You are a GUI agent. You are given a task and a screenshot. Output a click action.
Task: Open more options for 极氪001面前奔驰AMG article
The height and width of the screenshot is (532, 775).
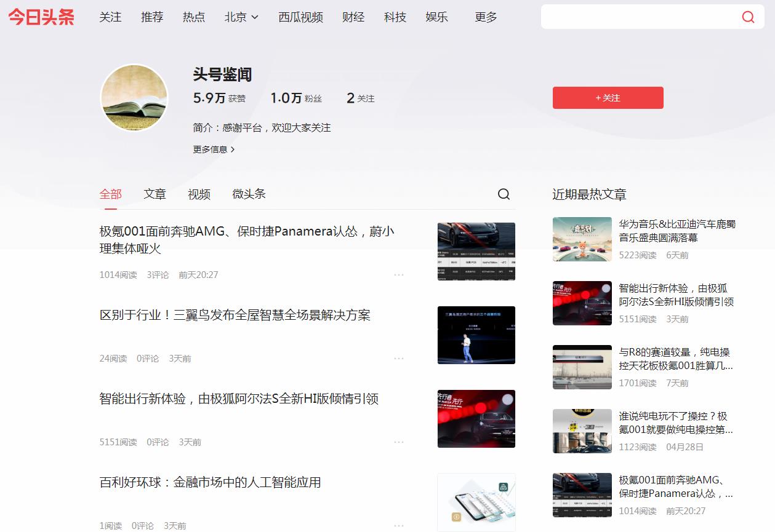tap(399, 275)
